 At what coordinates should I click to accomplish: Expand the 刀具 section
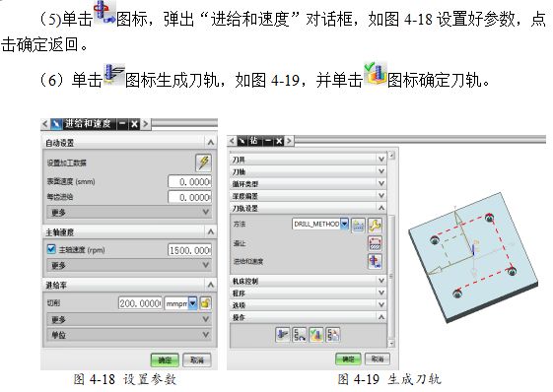309,160
